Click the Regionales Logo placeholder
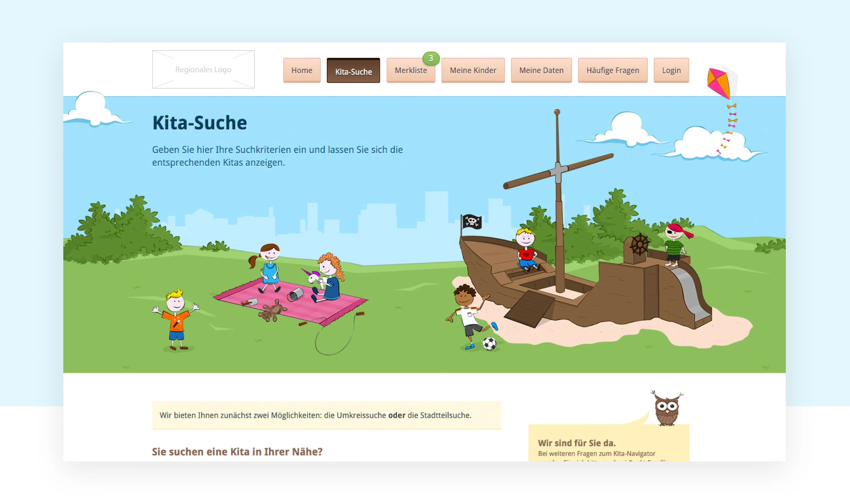This screenshot has height=504, width=850. coord(203,69)
